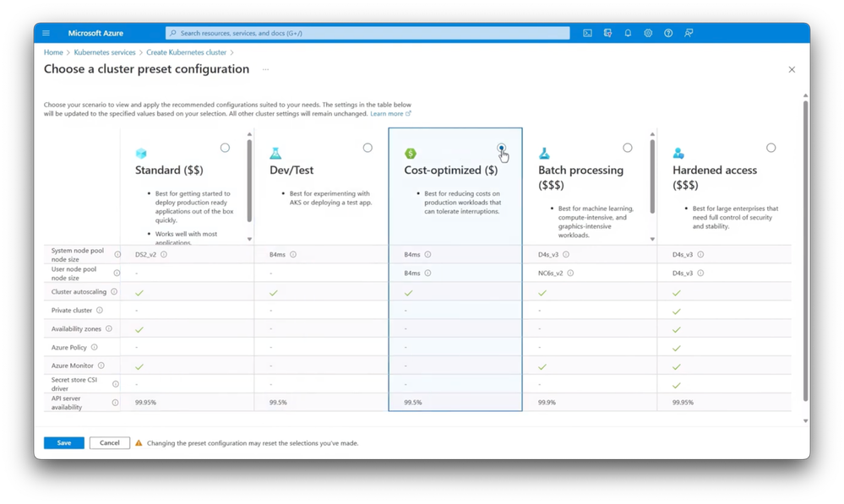Show info for Azure Monitor row
Image resolution: width=844 pixels, height=504 pixels.
tap(101, 366)
